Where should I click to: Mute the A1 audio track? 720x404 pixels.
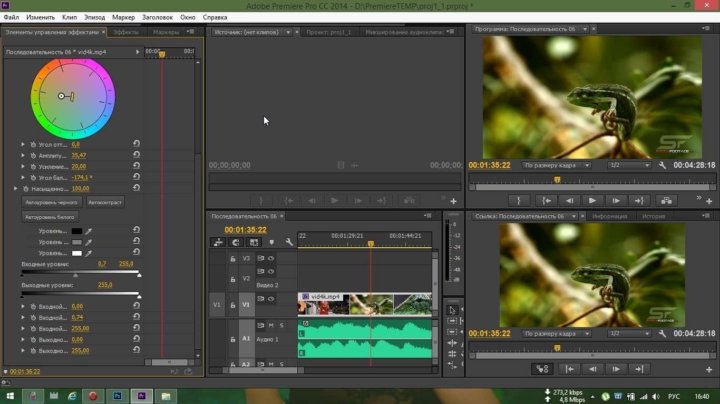(x=270, y=325)
